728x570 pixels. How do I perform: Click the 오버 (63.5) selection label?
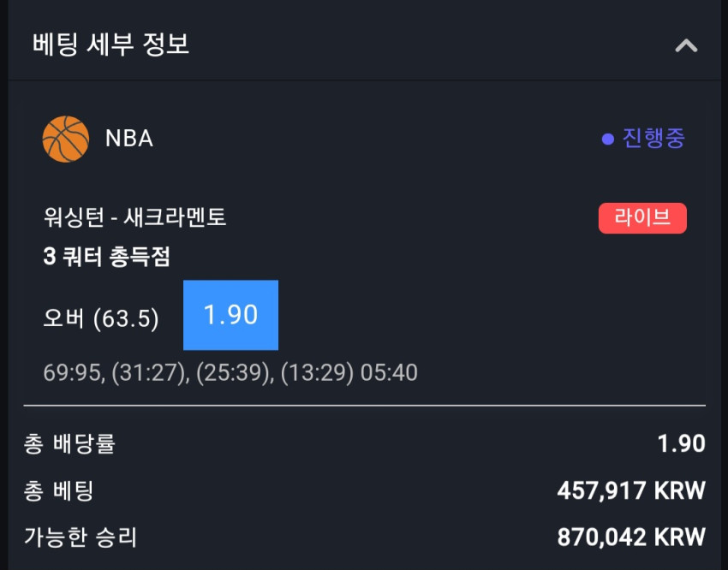(101, 318)
